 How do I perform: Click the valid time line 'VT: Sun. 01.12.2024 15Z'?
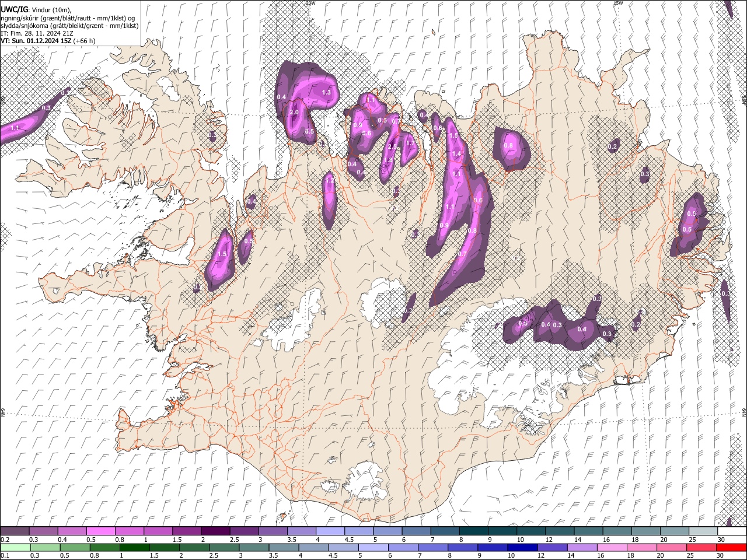pyautogui.click(x=36, y=41)
